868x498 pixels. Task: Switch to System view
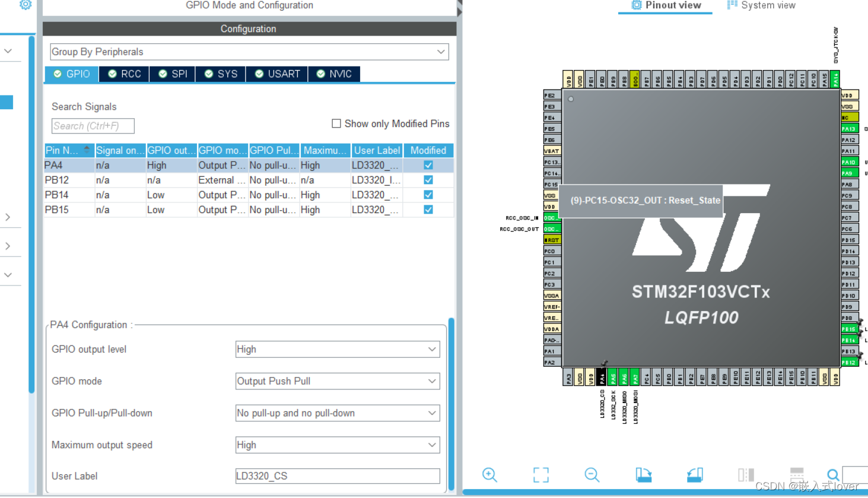click(761, 5)
